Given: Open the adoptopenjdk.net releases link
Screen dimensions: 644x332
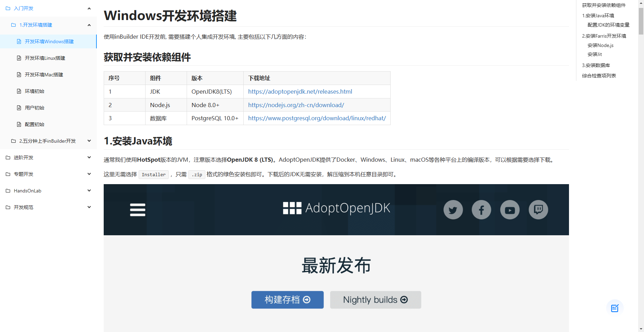Looking at the screenshot, I should point(300,92).
